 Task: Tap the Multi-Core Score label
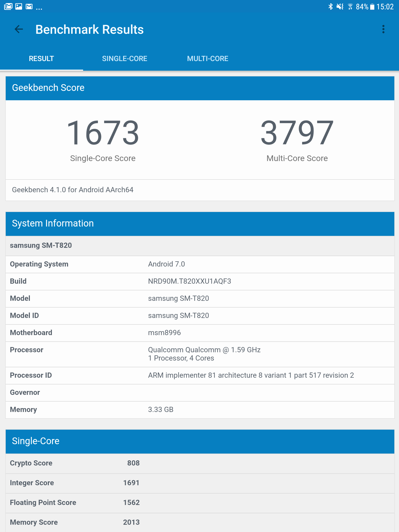point(297,158)
